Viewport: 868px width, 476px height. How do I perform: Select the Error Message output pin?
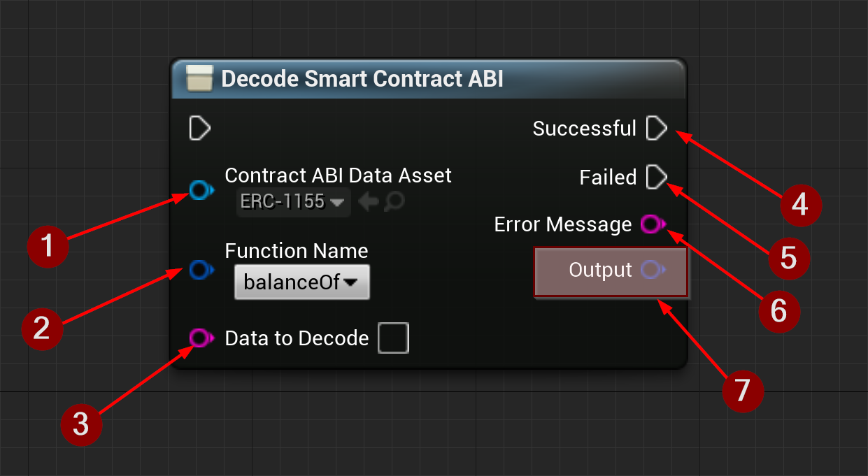(652, 224)
